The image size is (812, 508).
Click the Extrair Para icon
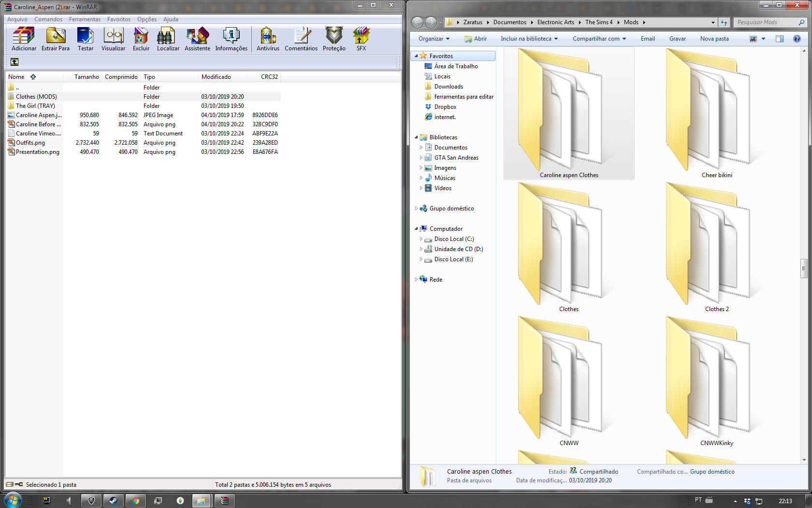[x=56, y=39]
